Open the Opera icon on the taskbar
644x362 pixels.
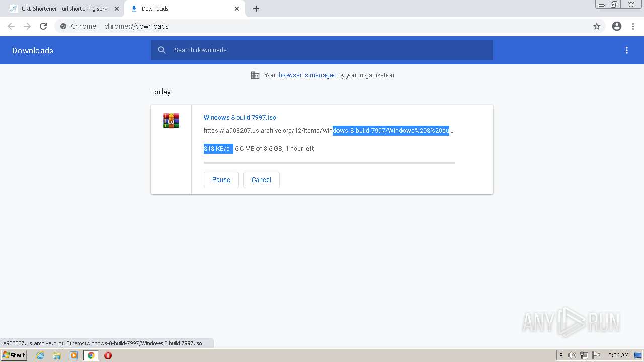pyautogui.click(x=108, y=355)
